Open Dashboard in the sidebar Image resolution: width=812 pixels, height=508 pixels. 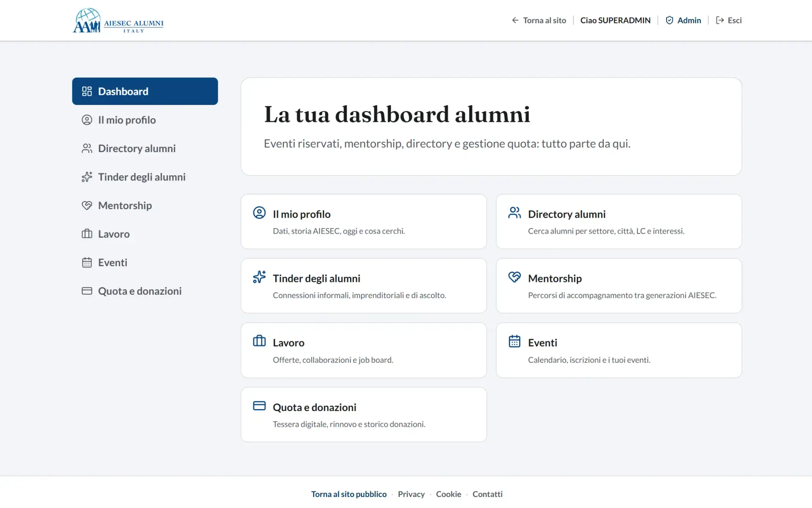[145, 91]
